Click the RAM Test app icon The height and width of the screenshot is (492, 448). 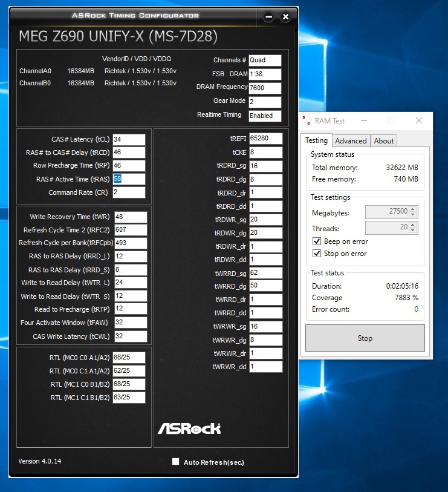point(307,120)
